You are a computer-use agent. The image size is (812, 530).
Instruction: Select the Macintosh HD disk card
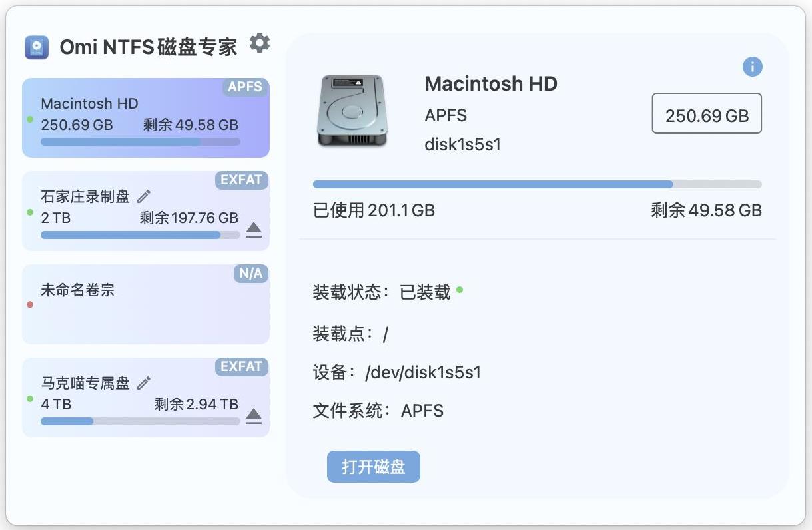pyautogui.click(x=146, y=118)
